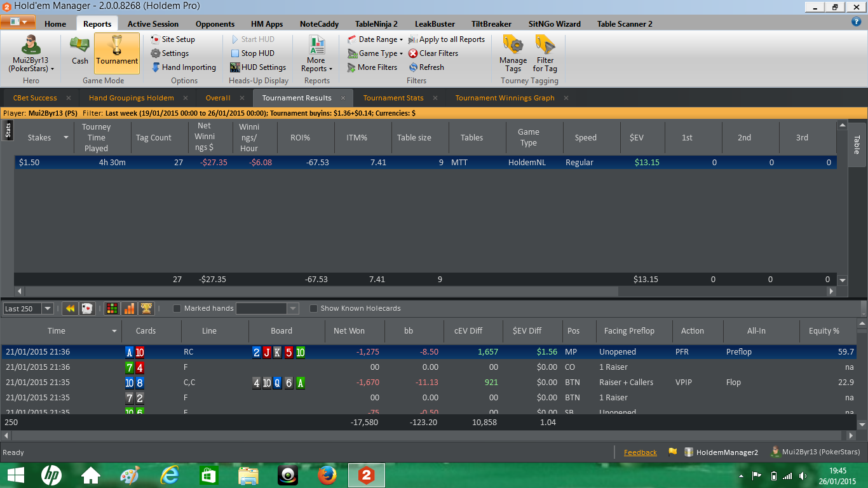Viewport: 868px width, 488px height.
Task: Open HUD Settings
Action: tap(258, 67)
